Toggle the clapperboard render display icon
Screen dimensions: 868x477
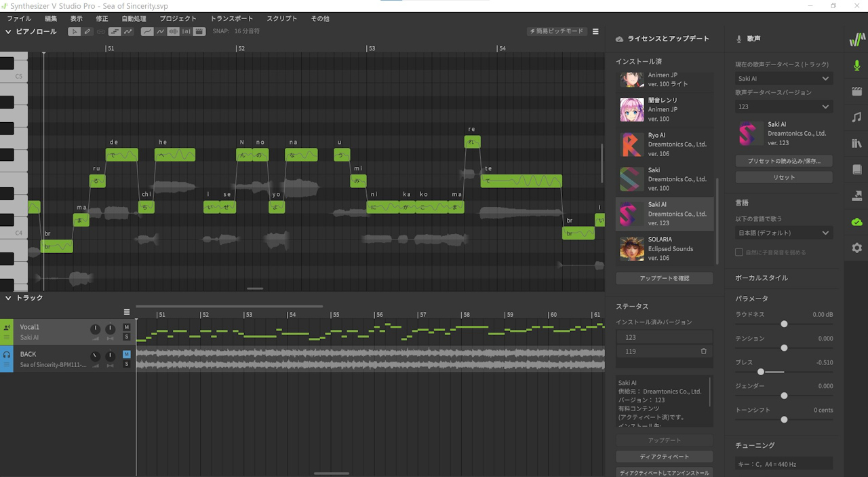coord(199,31)
